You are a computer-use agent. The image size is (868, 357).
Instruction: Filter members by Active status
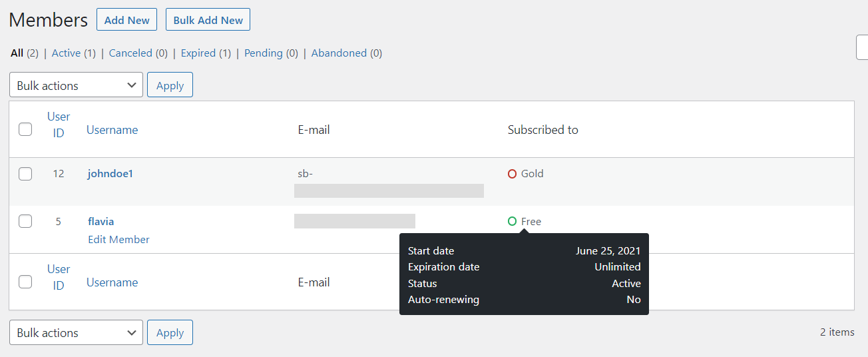click(66, 53)
